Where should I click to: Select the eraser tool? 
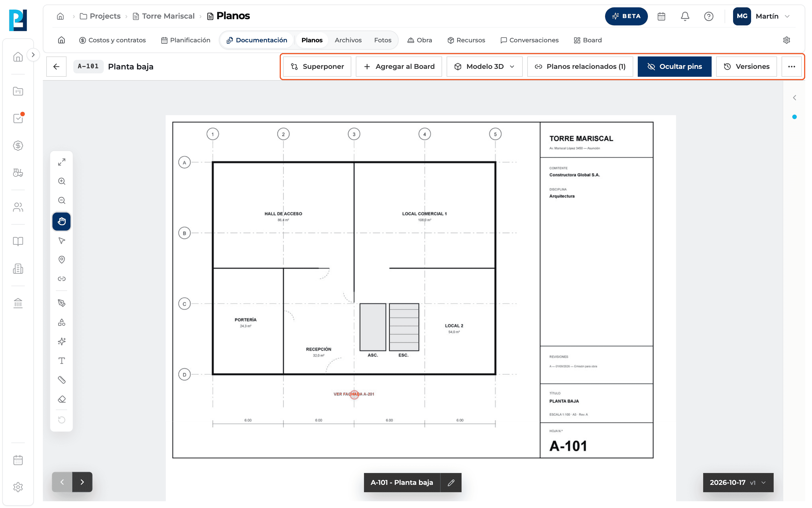62,399
